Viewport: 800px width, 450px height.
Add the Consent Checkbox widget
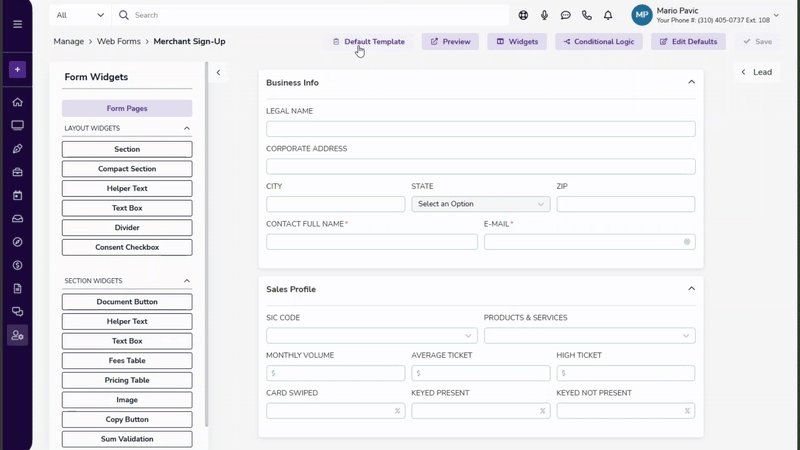coord(127,247)
